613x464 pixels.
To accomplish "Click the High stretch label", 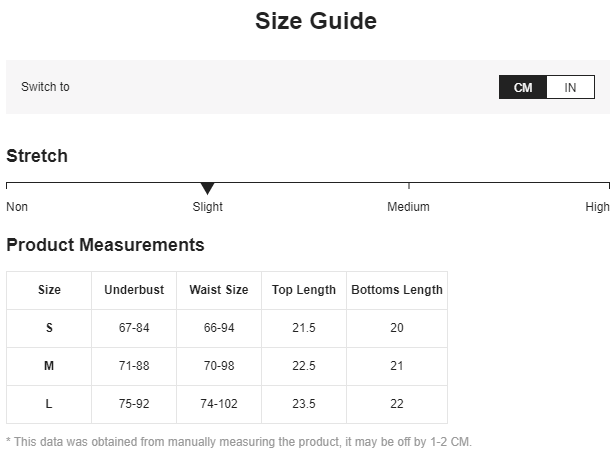I will [x=597, y=207].
